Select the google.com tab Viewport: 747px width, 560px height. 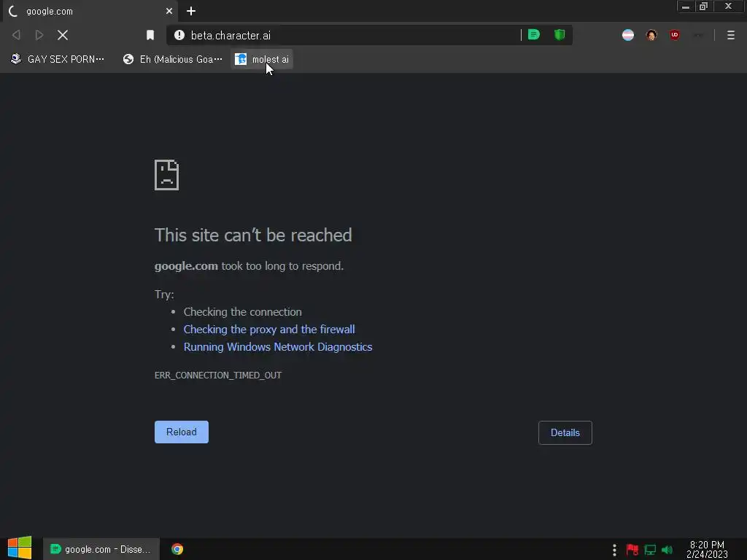pyautogui.click(x=90, y=11)
